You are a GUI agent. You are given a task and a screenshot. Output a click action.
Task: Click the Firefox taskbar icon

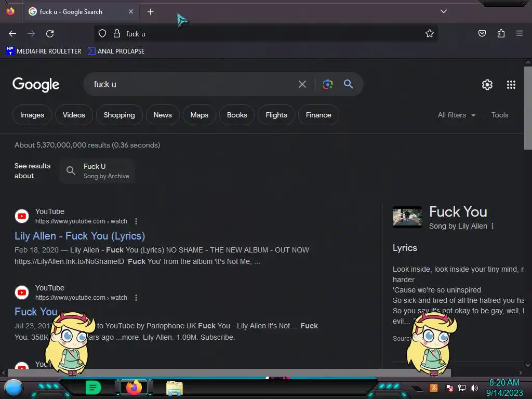pyautogui.click(x=134, y=388)
